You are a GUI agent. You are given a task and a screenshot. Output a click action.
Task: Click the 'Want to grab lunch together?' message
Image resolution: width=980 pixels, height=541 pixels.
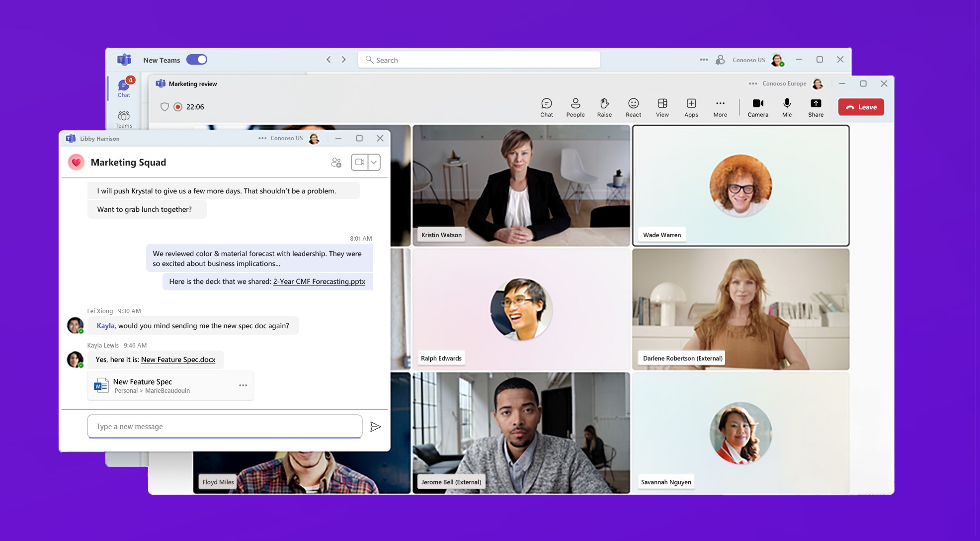(147, 209)
